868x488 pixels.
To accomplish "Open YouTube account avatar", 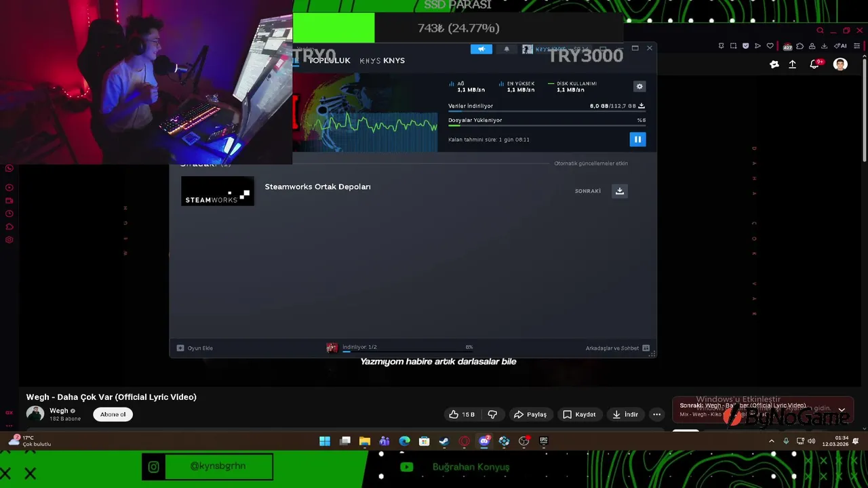I will pyautogui.click(x=840, y=64).
